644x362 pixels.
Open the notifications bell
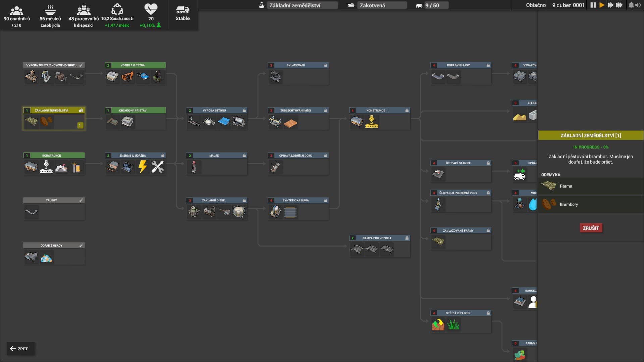point(631,5)
